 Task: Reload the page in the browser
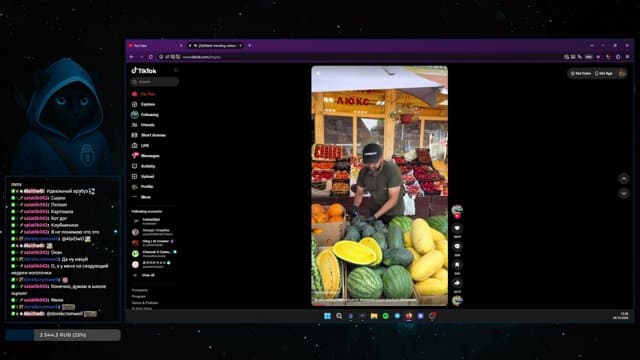pos(151,57)
